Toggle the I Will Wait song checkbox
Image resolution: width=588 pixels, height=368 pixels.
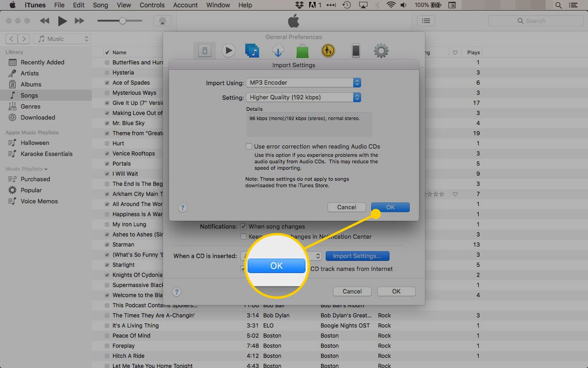point(107,174)
